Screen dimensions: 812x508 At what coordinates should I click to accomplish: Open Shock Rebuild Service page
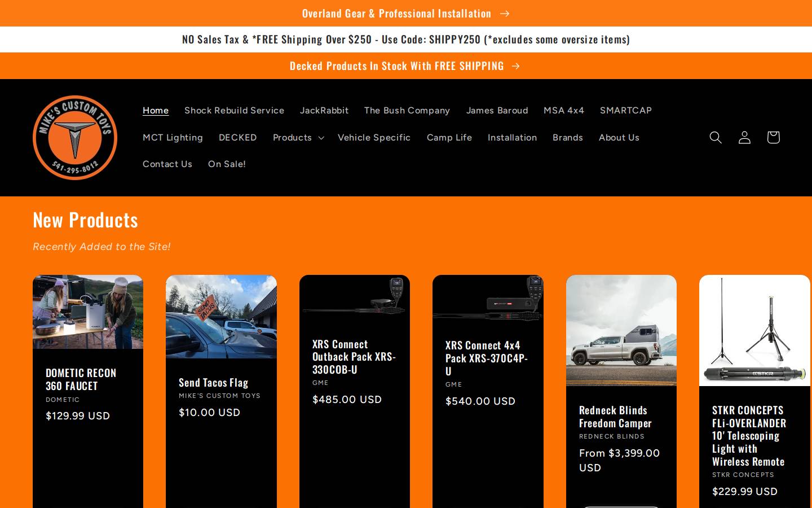click(234, 111)
